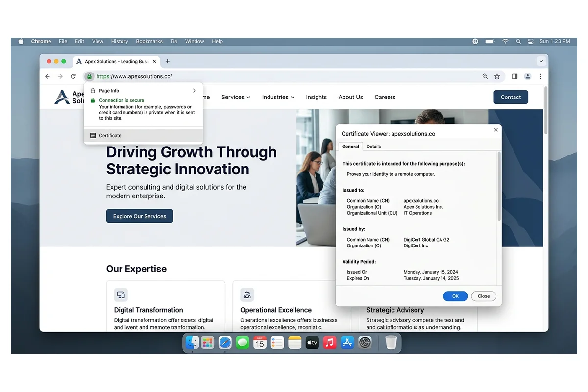Open Safari from the dock
Viewport: 588px width, 392px height.
(225, 343)
